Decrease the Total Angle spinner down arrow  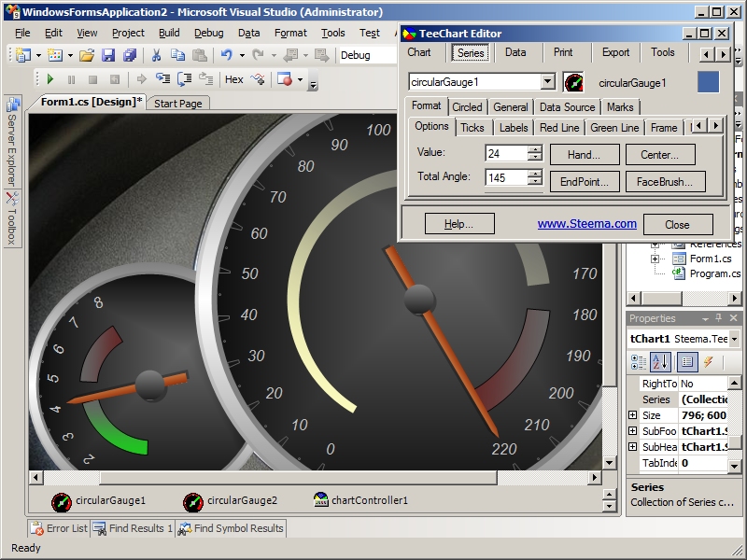click(535, 181)
